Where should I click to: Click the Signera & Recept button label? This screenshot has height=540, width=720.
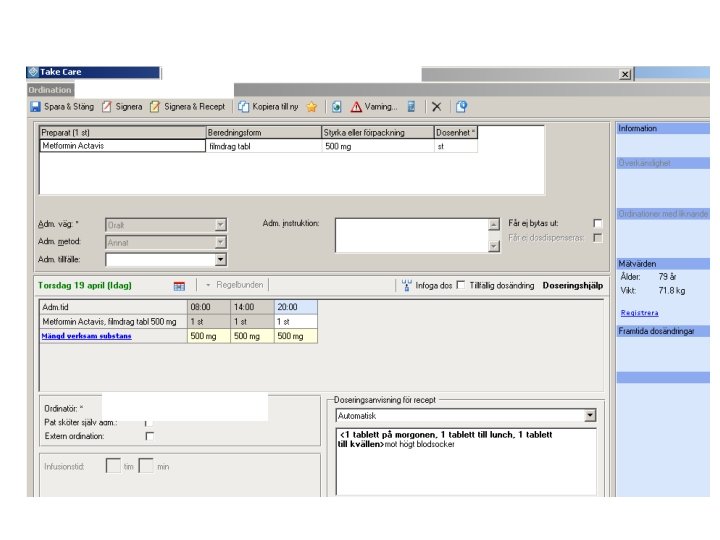coord(195,107)
